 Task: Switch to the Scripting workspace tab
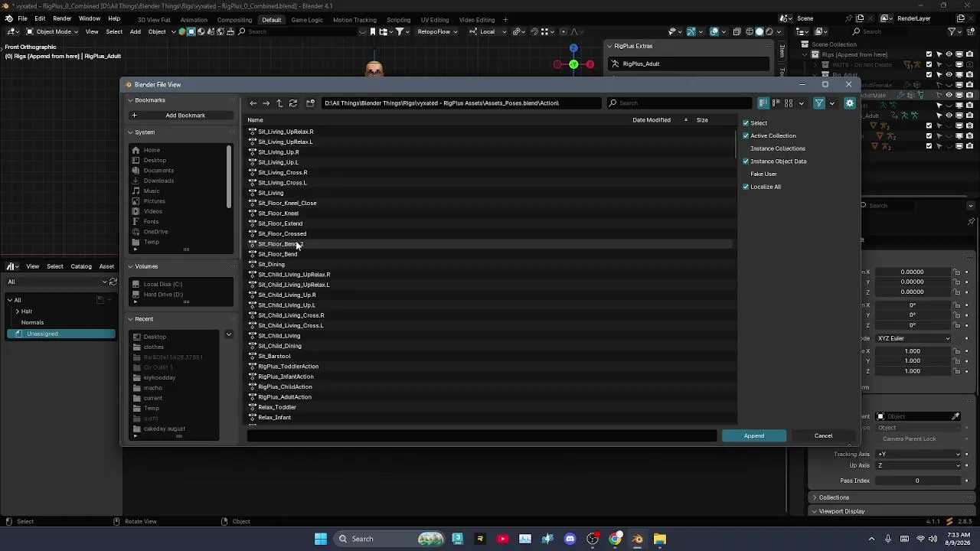click(398, 20)
